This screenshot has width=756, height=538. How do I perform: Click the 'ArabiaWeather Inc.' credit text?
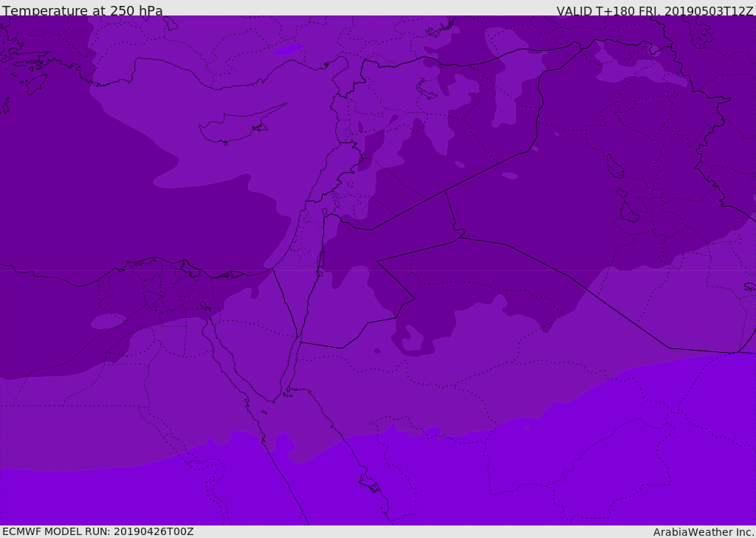coord(704,532)
